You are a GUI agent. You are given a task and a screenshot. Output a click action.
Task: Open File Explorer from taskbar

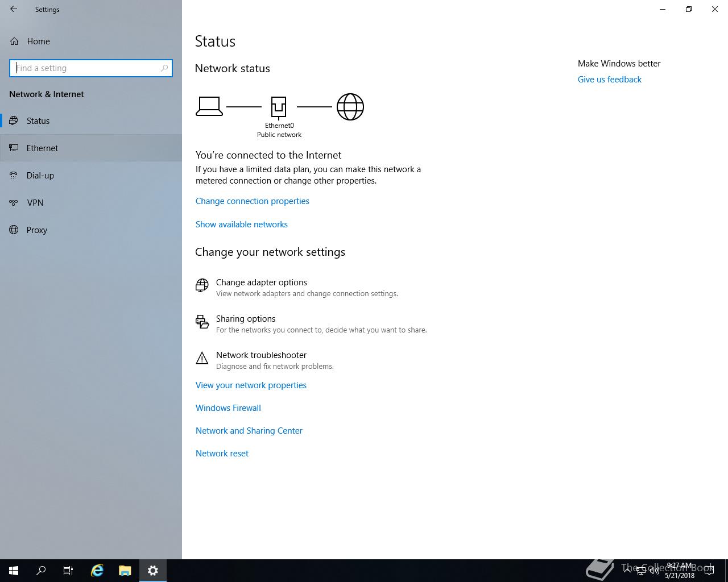coord(125,571)
